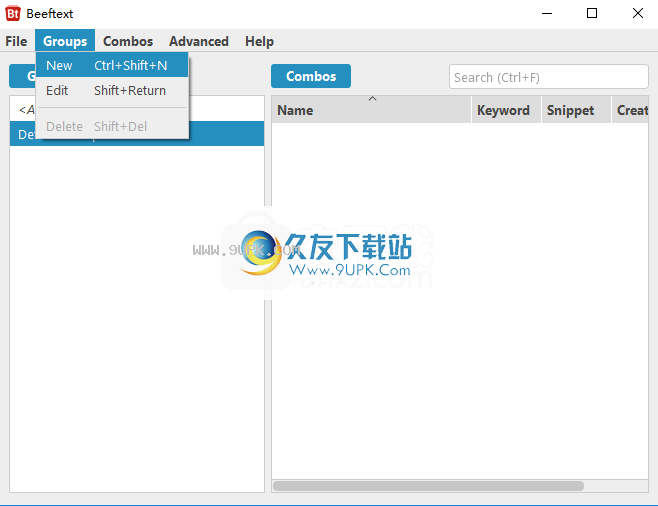
Task: Select the highlighted Default group row
Action: click(x=137, y=134)
